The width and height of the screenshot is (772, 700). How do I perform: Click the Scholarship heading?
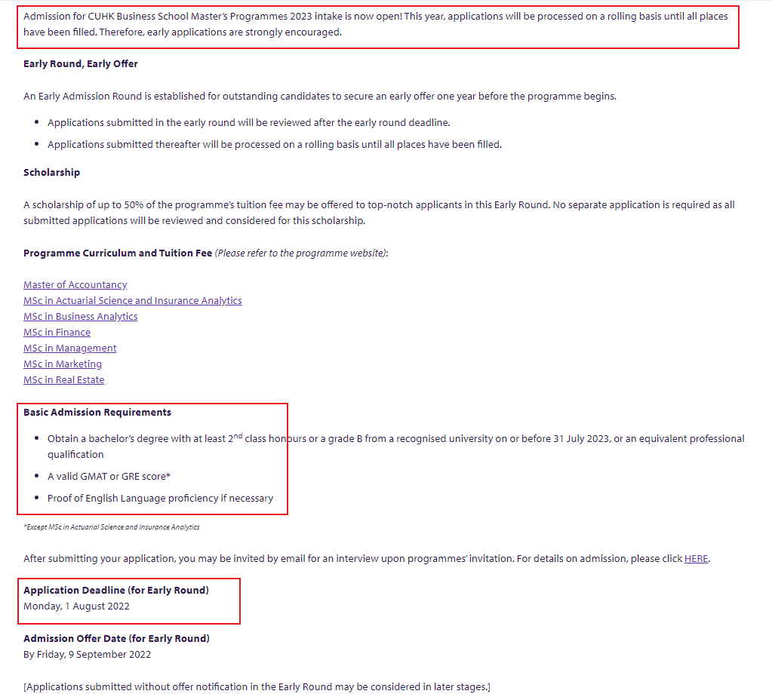pos(51,173)
